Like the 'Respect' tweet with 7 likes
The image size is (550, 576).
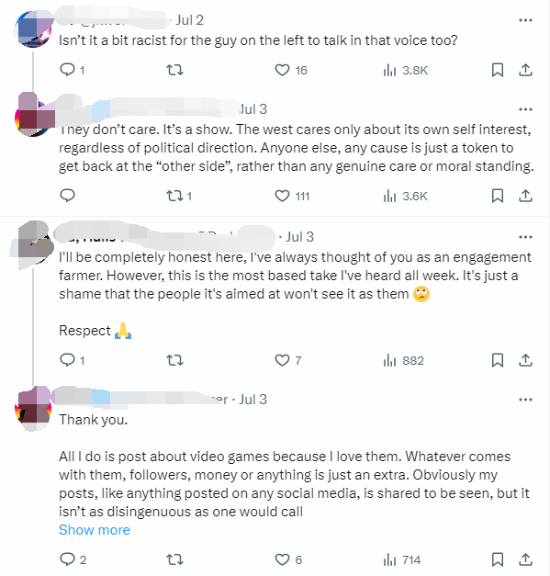288,360
